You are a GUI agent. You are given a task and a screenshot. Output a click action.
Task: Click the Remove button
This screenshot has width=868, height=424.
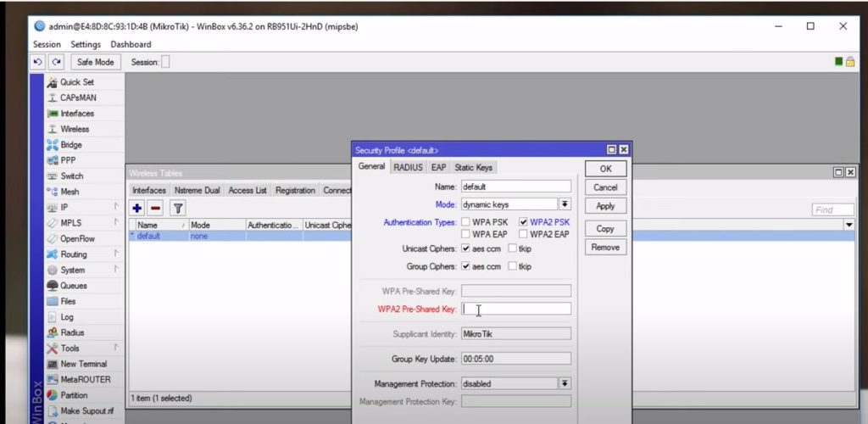click(605, 247)
